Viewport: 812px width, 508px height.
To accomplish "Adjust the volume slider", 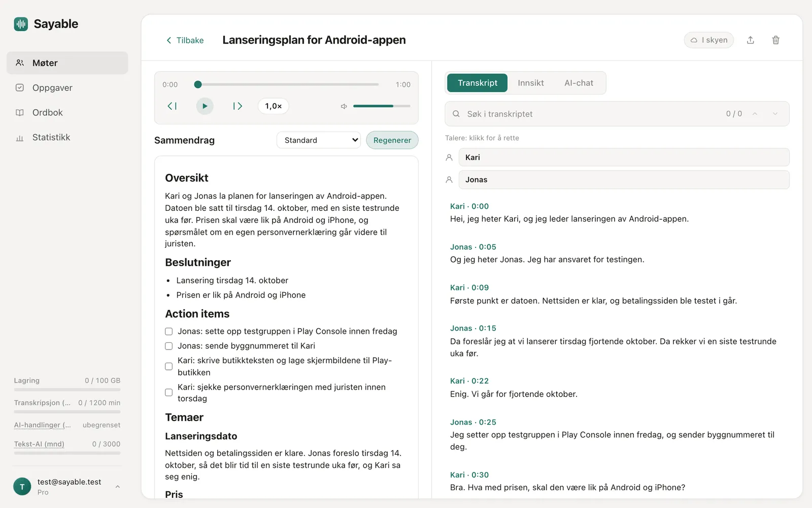I will click(x=382, y=106).
